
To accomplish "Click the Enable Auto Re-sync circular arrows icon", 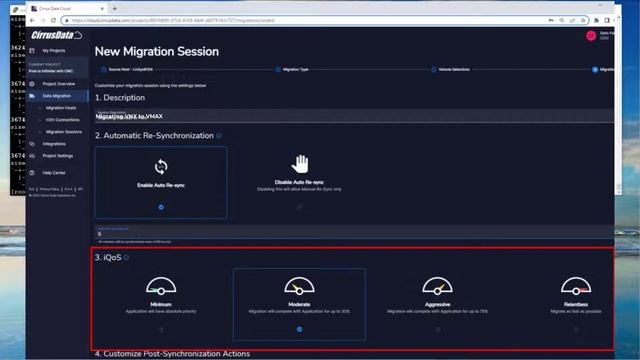I will tap(161, 167).
